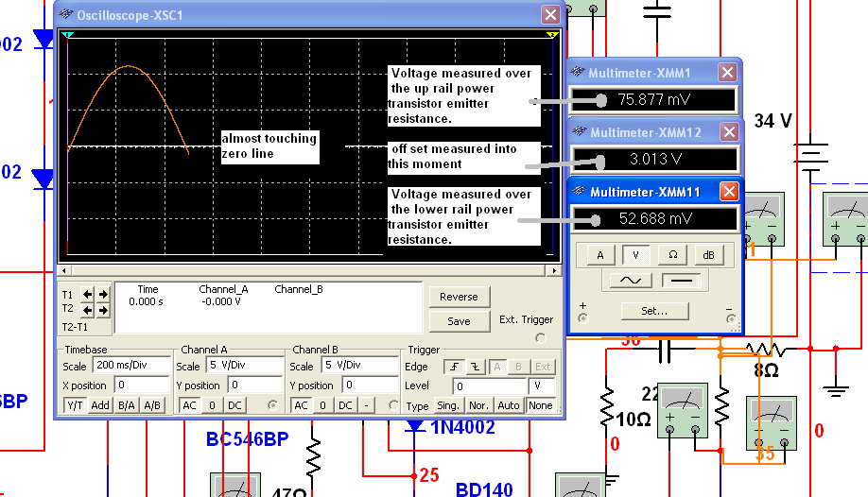
Task: Select timebase Add mode
Action: coord(100,405)
